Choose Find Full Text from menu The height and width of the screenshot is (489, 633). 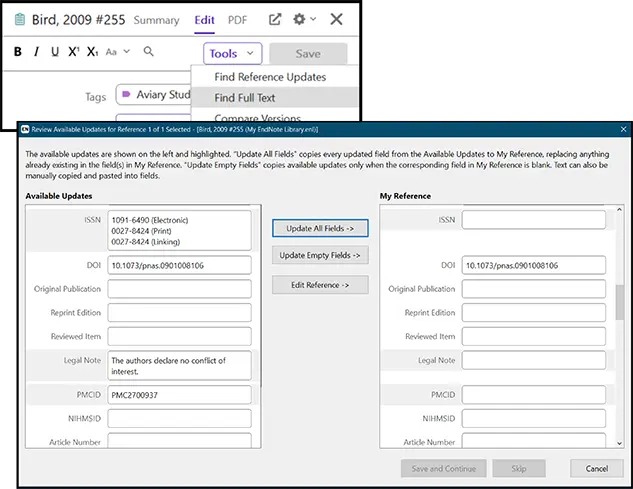coord(245,98)
